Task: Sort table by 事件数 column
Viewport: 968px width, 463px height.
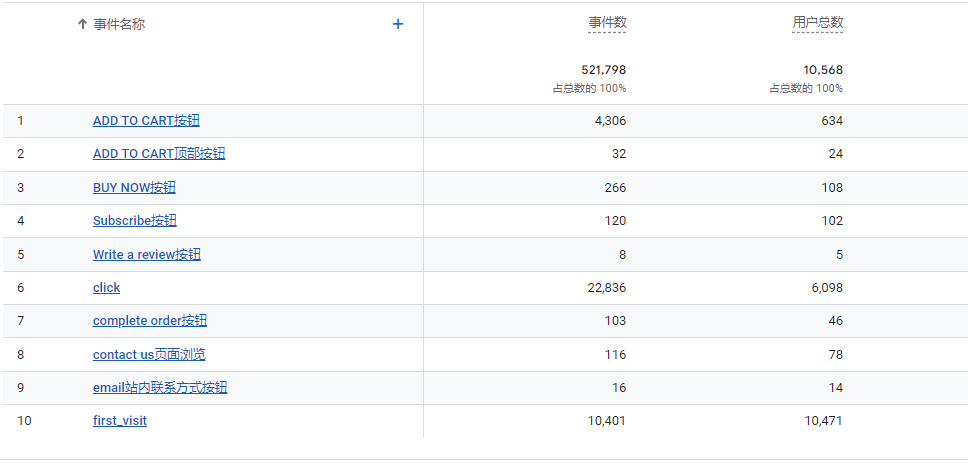Action: 607,23
